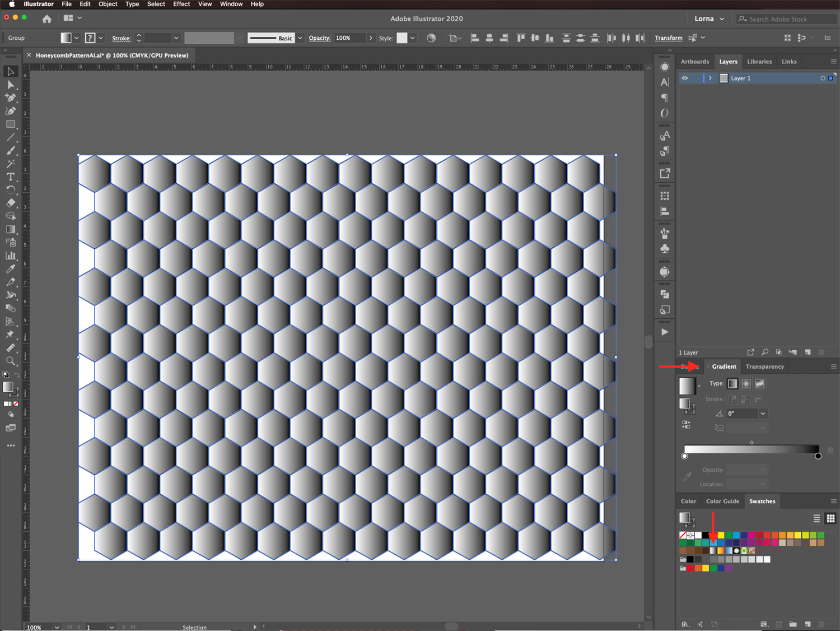Toggle default fill and stroke
The image size is (840, 631).
tap(6, 375)
